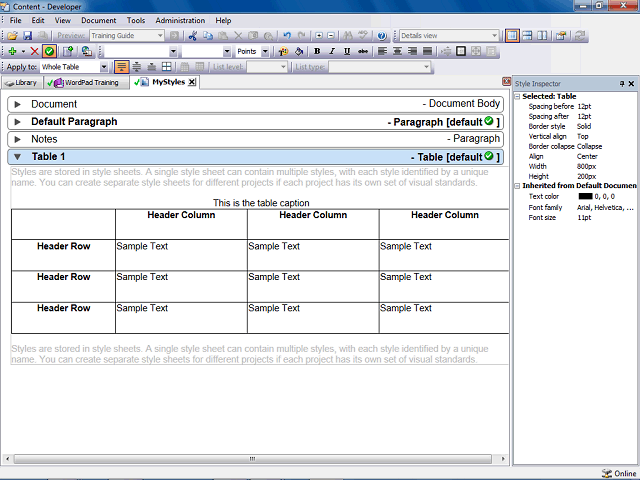The width and height of the screenshot is (640, 480).
Task: Click the red close-all-tabs icon
Action: pyautogui.click(x=507, y=81)
